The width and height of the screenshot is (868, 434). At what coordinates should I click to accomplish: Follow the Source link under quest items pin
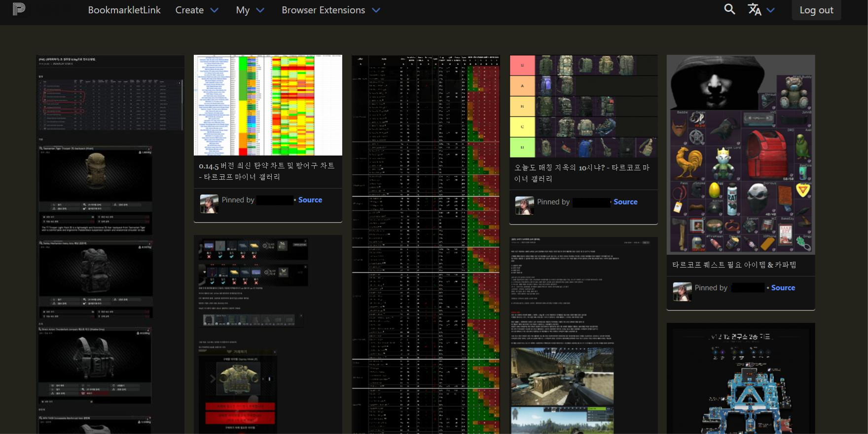click(783, 288)
